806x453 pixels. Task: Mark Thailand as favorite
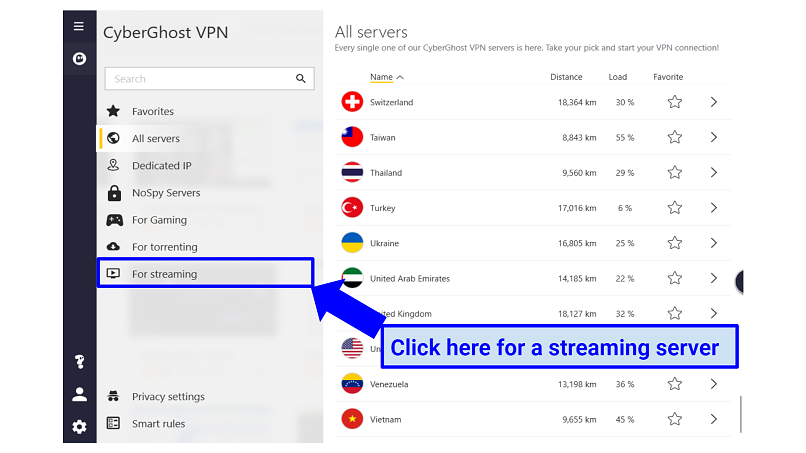pos(675,172)
